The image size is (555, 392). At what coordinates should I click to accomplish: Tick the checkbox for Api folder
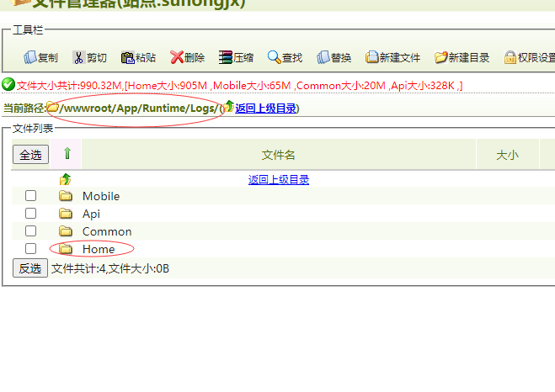31,213
